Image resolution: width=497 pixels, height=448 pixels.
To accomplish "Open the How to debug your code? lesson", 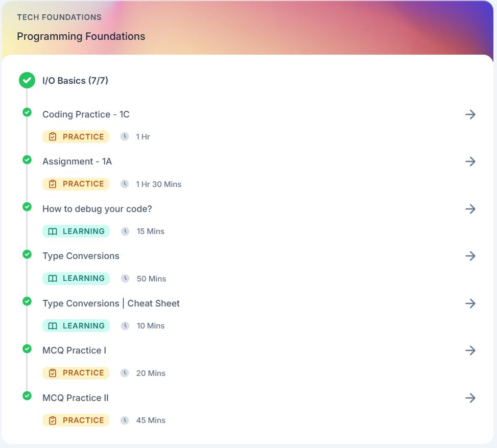I will [x=97, y=209].
